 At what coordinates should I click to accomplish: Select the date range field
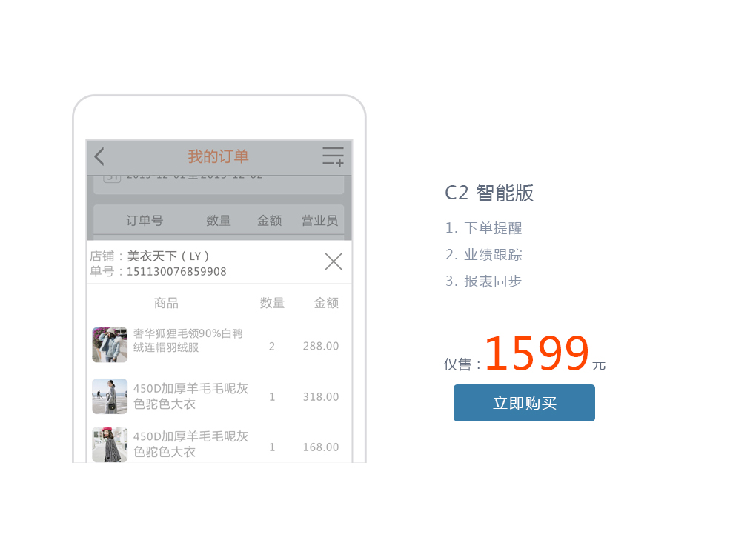[x=219, y=184]
